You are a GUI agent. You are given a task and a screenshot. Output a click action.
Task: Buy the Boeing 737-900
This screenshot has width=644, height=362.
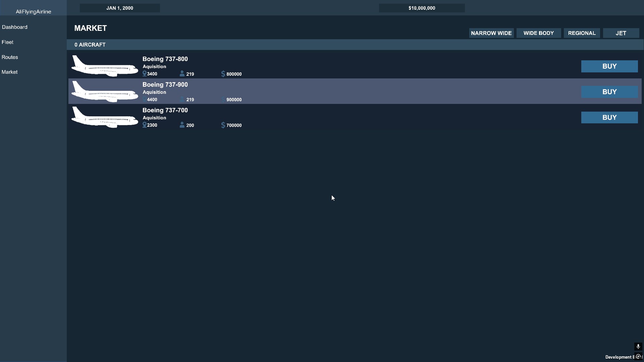[609, 92]
